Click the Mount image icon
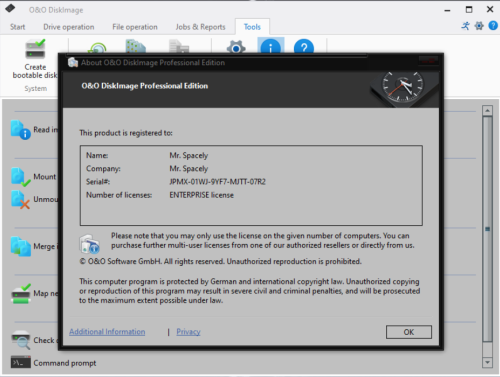This screenshot has width=500, height=377. 20,177
